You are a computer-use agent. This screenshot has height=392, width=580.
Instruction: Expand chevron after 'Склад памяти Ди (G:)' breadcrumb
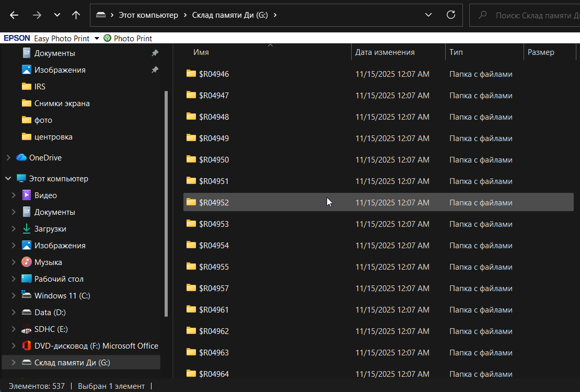click(x=275, y=15)
